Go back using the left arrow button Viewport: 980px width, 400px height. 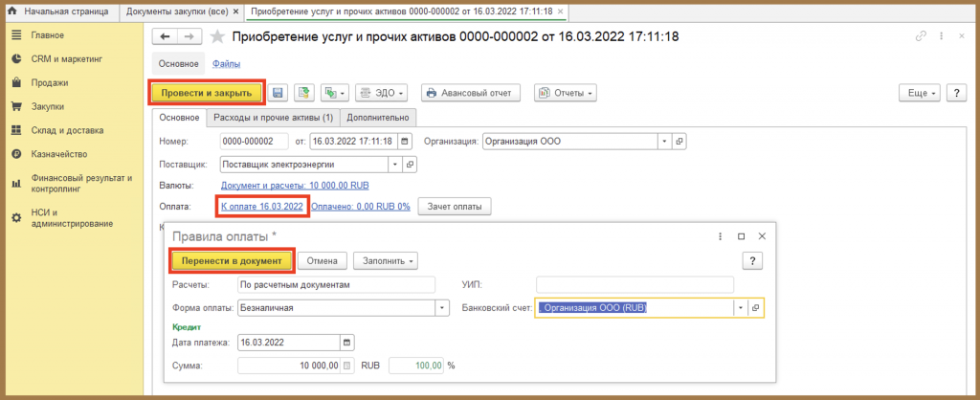click(x=165, y=37)
